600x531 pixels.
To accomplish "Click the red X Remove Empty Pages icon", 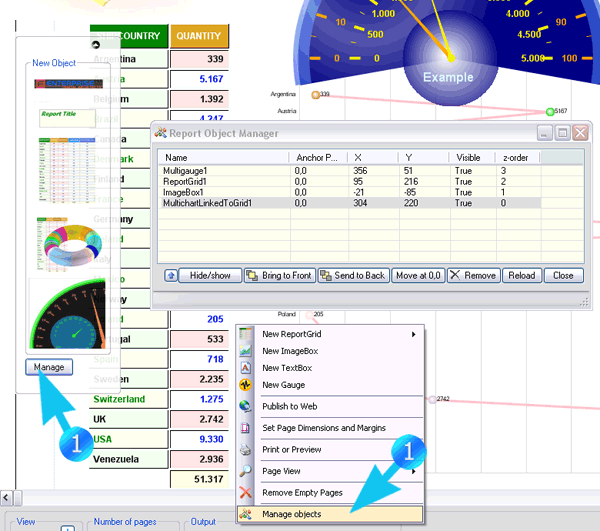I will tap(245, 492).
